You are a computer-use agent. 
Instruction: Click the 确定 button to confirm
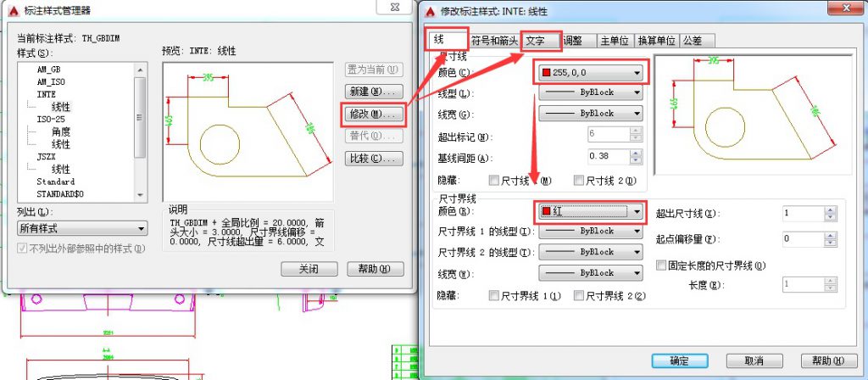pos(679,360)
